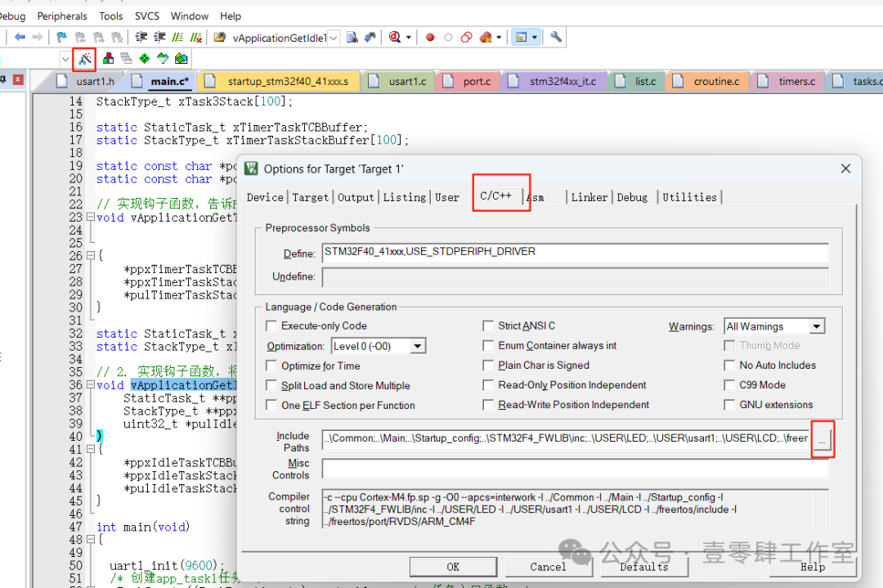Expand the vApplicationGetIdle find combo box

pos(334,38)
